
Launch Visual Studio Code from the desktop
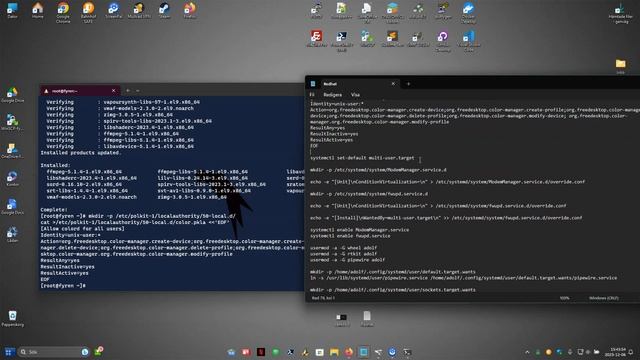468,41
